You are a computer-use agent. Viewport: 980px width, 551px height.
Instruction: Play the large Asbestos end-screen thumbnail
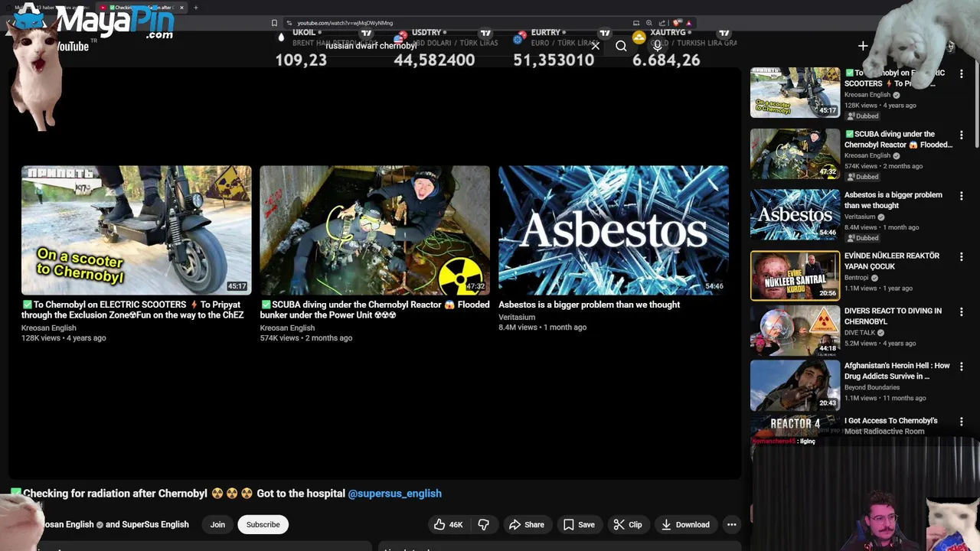tap(613, 230)
